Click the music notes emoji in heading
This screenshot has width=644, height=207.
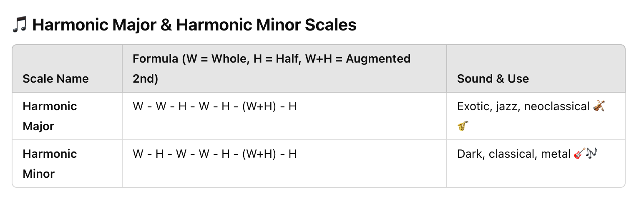pos(19,25)
